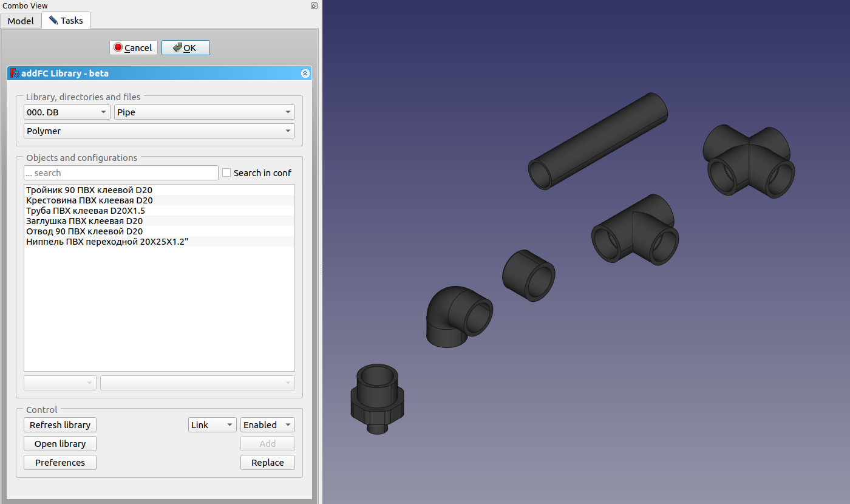The width and height of the screenshot is (850, 504).
Task: Select the end cap 3D model
Action: [x=528, y=275]
